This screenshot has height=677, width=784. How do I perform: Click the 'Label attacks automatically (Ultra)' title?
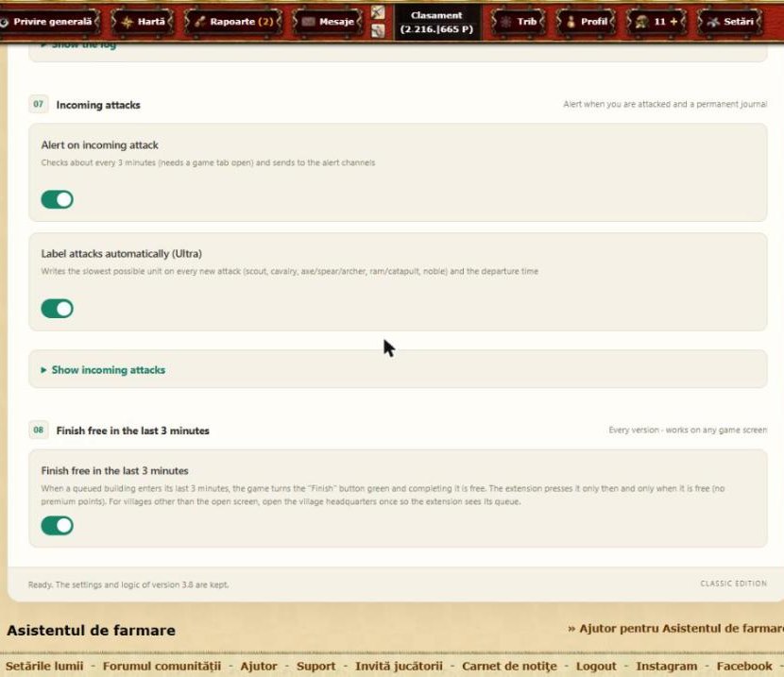tap(122, 254)
